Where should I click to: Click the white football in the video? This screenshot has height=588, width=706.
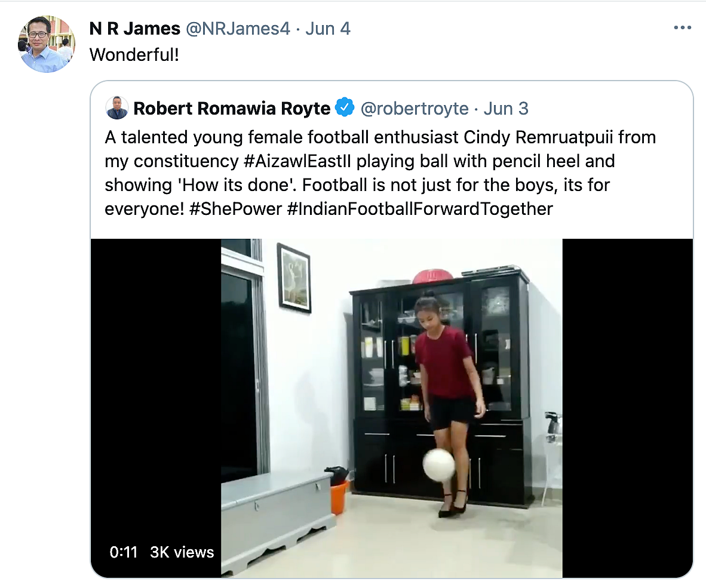pos(438,465)
